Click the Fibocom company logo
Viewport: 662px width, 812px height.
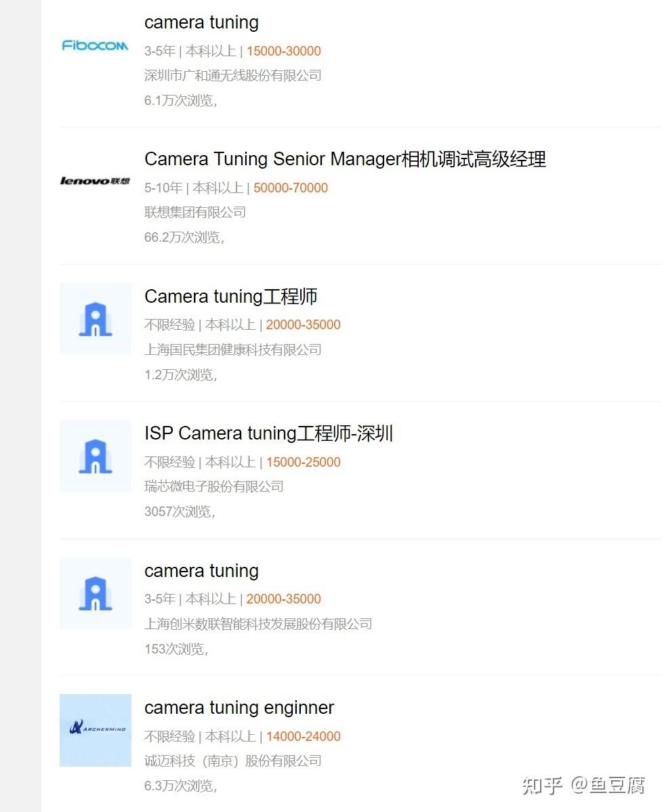coord(95,46)
